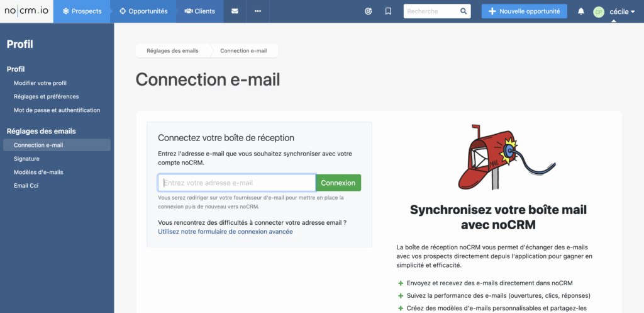This screenshot has height=313, width=644.
Task: Click the green Connexion button
Action: coord(338,183)
